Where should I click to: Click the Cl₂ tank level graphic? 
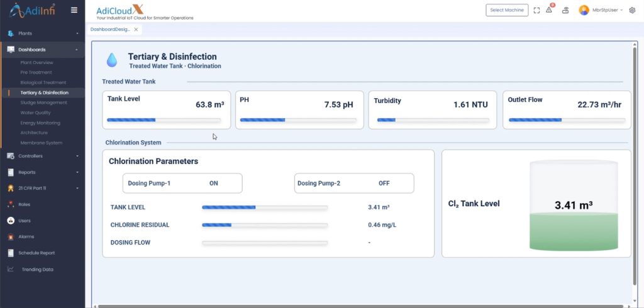click(574, 206)
